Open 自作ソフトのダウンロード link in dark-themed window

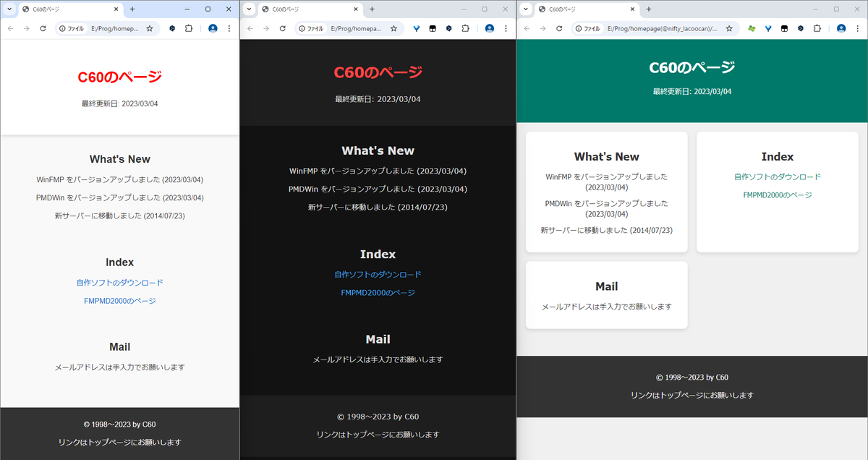coord(378,275)
